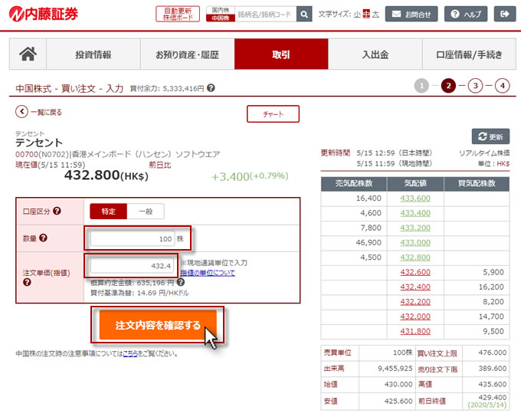Select bid price 431.800
521x420 pixels.
point(415,331)
